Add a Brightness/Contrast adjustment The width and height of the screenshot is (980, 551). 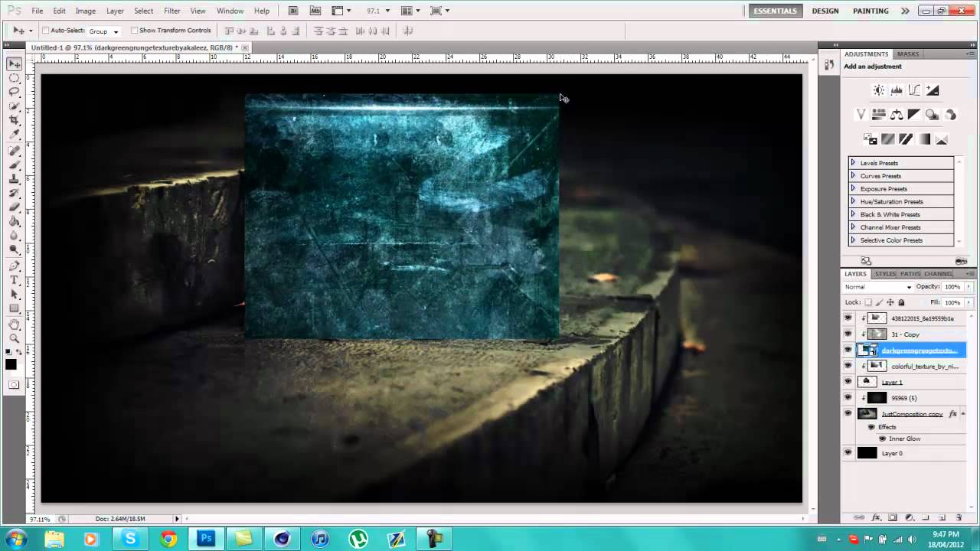(879, 90)
